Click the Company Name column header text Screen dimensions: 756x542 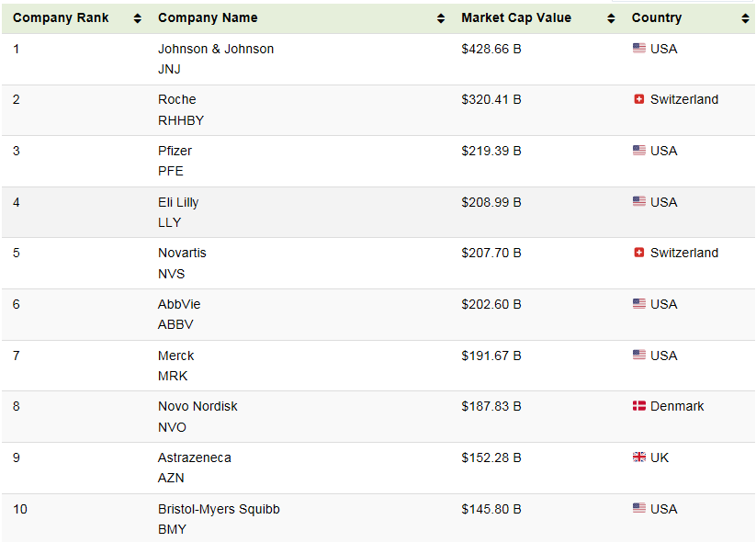tap(208, 17)
